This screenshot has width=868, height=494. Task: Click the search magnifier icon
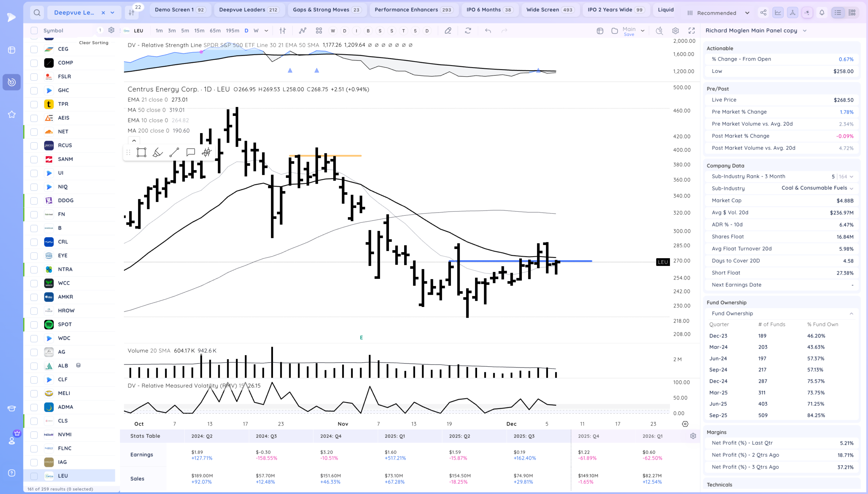[x=37, y=13]
